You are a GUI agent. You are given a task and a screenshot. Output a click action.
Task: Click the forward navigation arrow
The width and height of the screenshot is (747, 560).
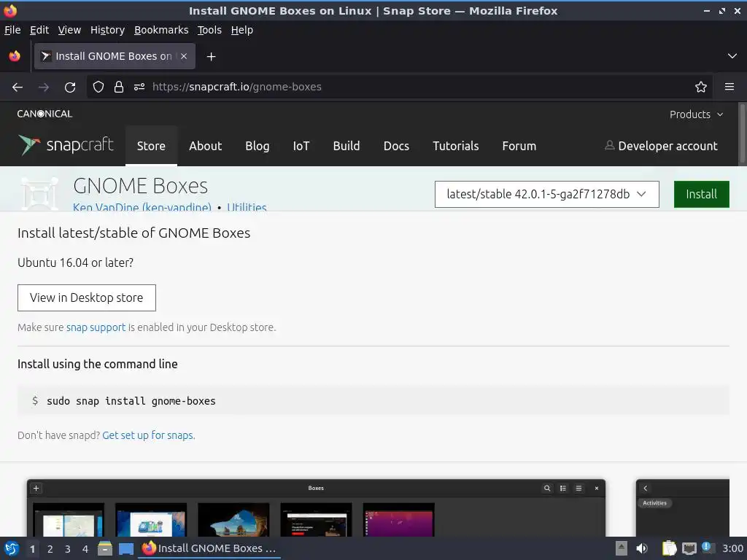(44, 87)
